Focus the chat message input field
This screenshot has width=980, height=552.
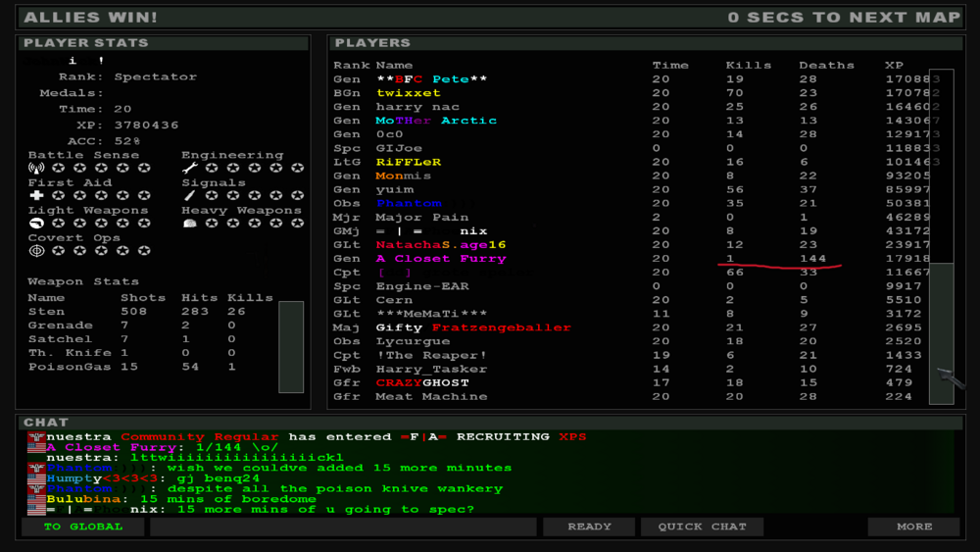tap(343, 527)
